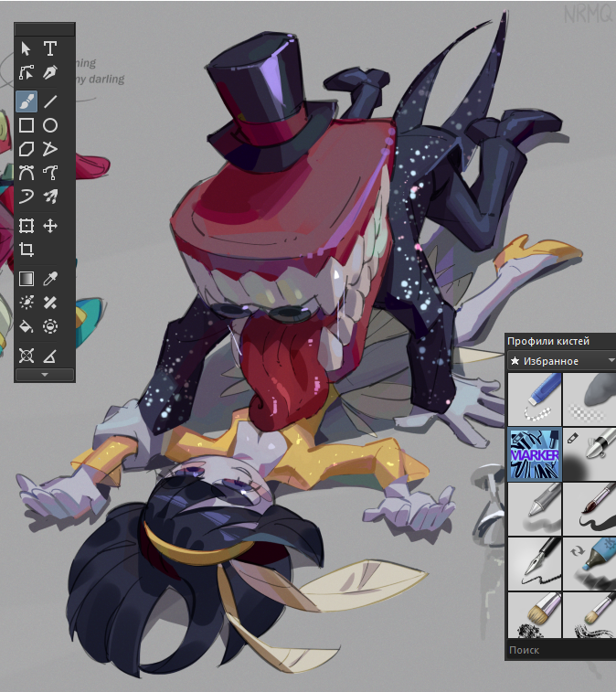Select the Edit Shapes node tool
This screenshot has width=616, height=692.
[x=26, y=72]
